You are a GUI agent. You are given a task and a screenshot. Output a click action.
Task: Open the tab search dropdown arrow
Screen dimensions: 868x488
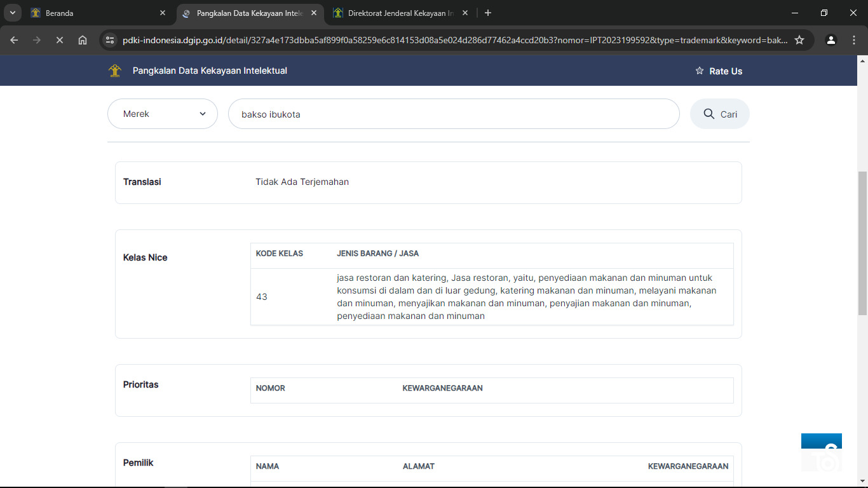[13, 13]
